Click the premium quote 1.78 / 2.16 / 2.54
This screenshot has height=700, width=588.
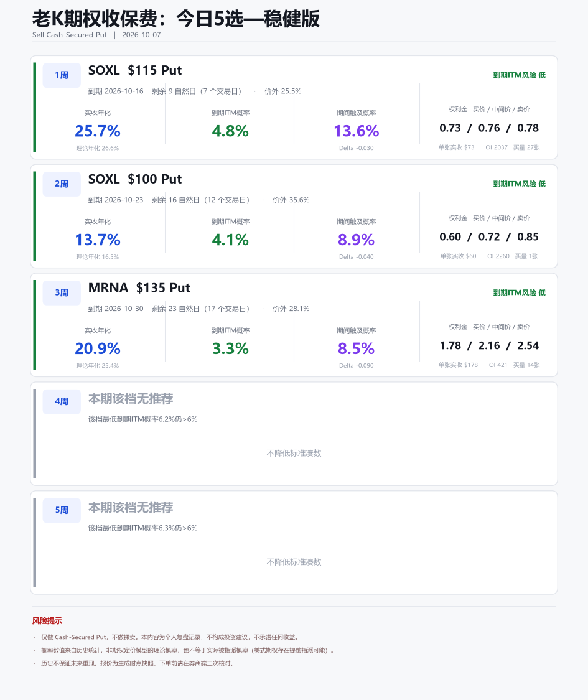(489, 346)
